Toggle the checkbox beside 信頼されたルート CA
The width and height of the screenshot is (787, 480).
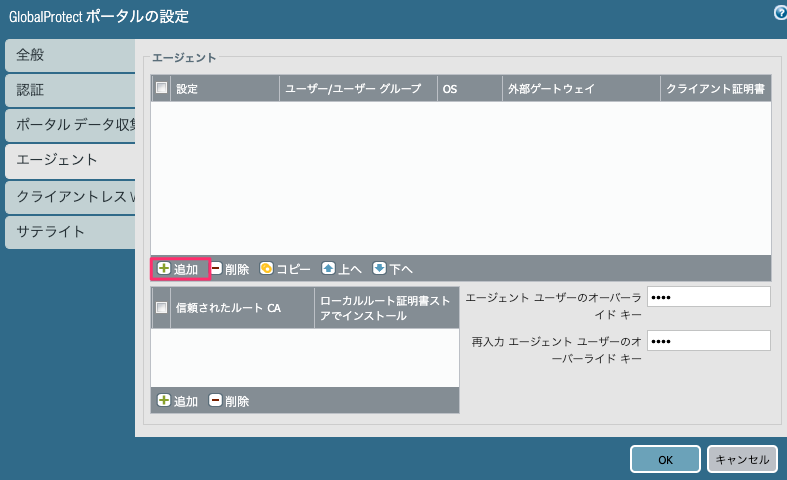161,307
